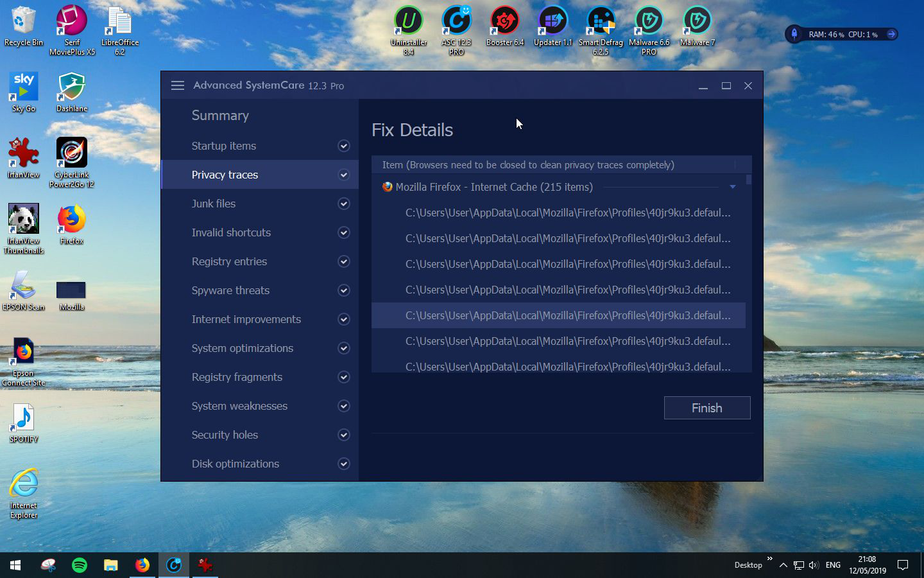The width and height of the screenshot is (924, 578).
Task: Toggle the Privacy traces checkmark
Action: pyautogui.click(x=344, y=175)
